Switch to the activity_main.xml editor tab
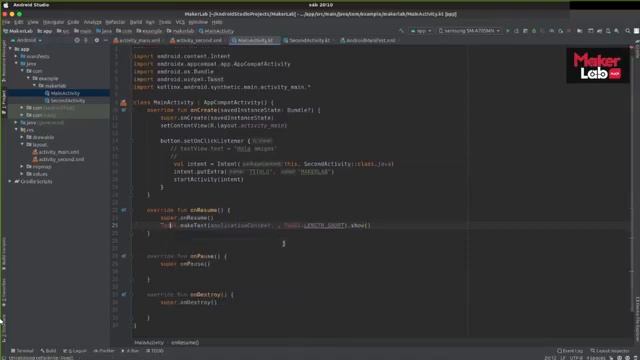Screen dimensions: 640x360 (x=137, y=40)
